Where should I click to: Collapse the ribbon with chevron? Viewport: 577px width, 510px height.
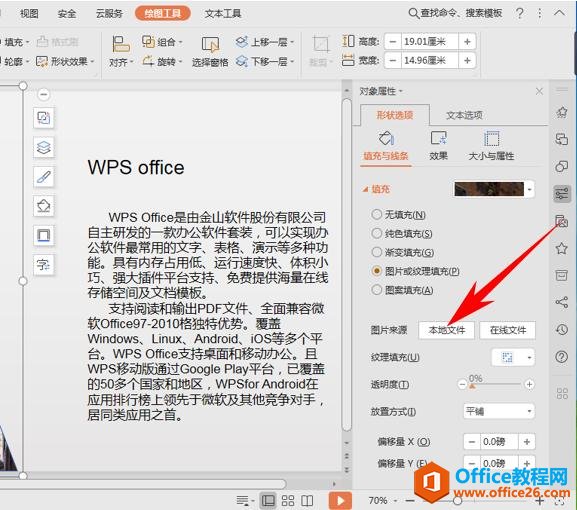(559, 13)
